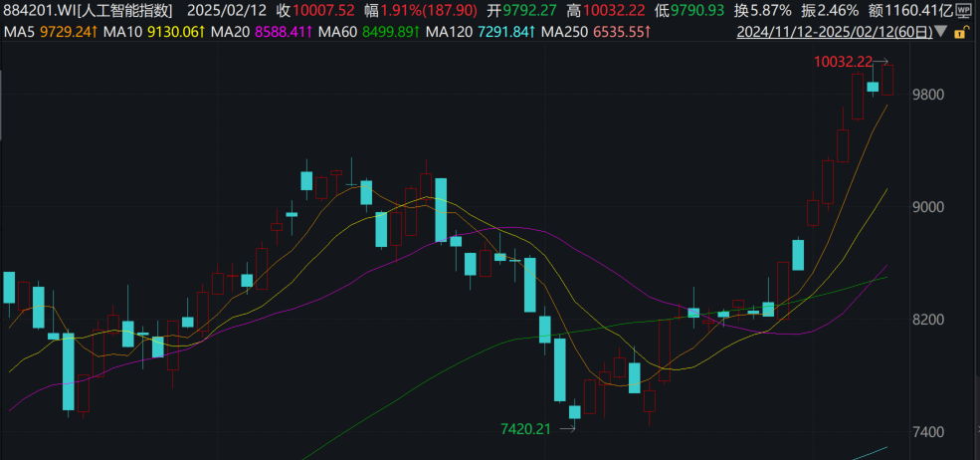Select the latest candlestick at the chart's right end
Image resolution: width=980 pixels, height=460 pixels.
pos(887,80)
